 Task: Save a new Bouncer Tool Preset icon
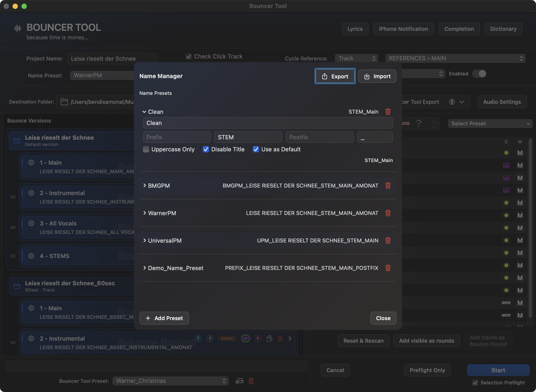[239, 381]
